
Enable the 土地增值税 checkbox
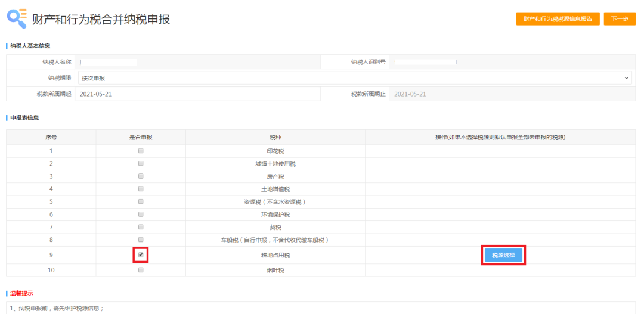click(141, 189)
